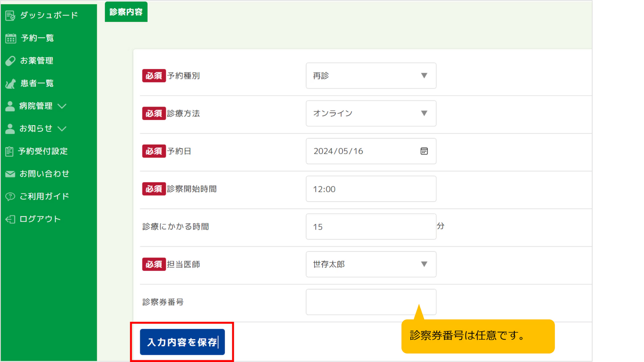Click the 診察券番号 label text

pyautogui.click(x=163, y=302)
